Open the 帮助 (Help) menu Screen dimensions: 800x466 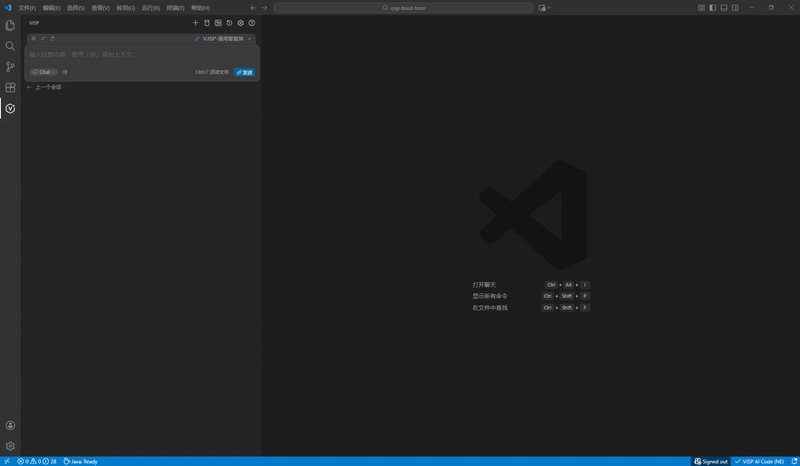[200, 8]
